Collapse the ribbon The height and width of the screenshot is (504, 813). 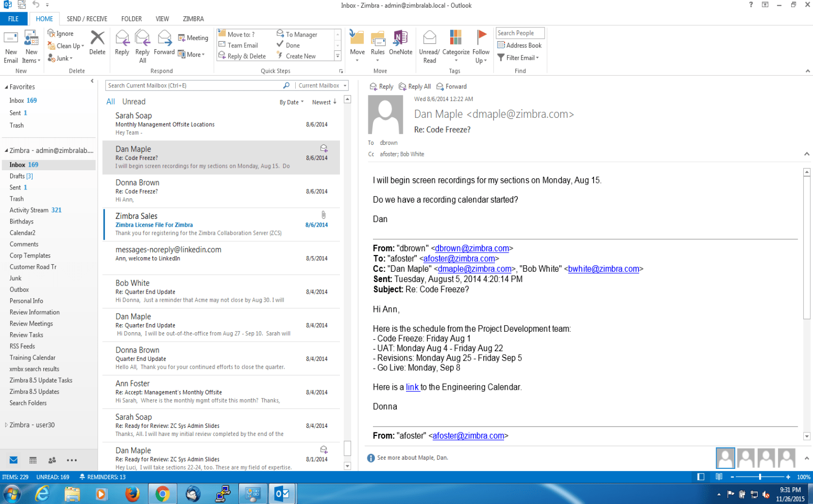click(807, 71)
